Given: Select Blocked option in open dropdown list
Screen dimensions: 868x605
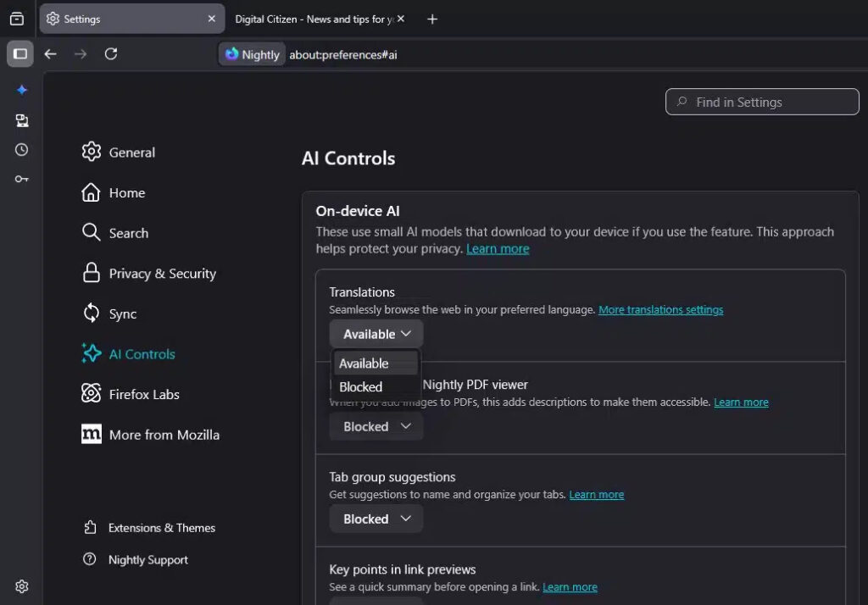Looking at the screenshot, I should [361, 387].
